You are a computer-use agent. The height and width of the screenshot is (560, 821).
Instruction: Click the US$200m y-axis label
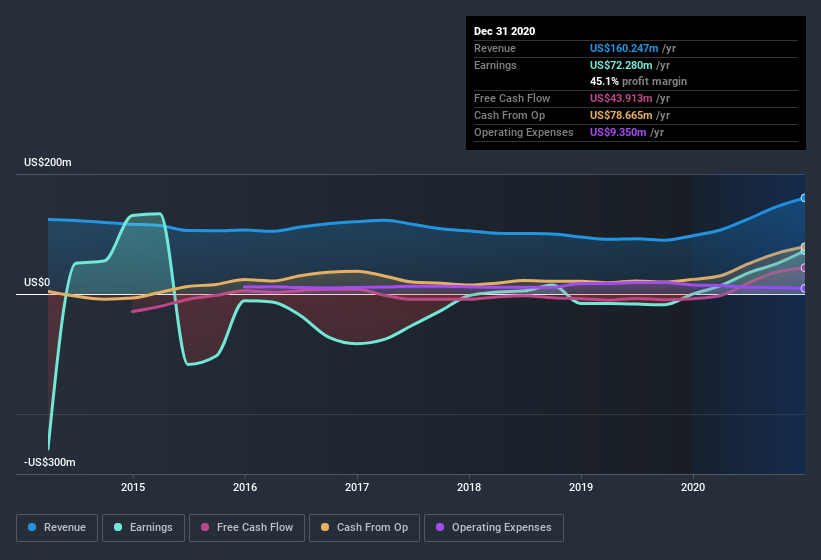(48, 162)
